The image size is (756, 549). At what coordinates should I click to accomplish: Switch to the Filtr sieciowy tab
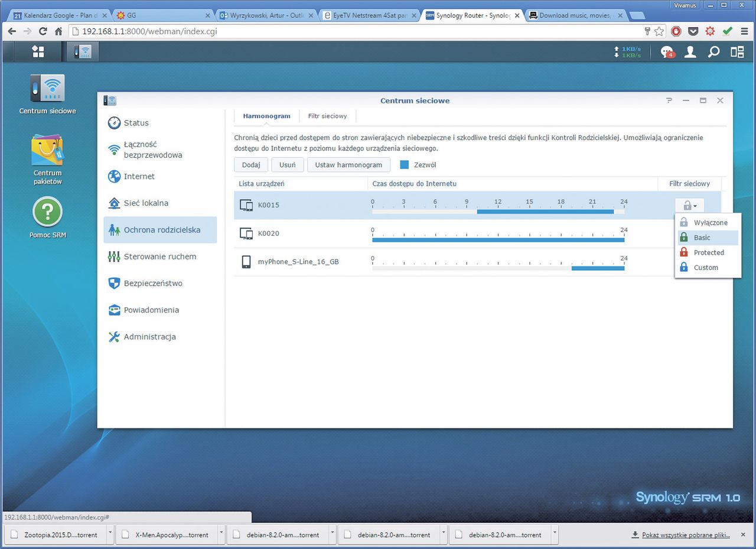pos(327,116)
